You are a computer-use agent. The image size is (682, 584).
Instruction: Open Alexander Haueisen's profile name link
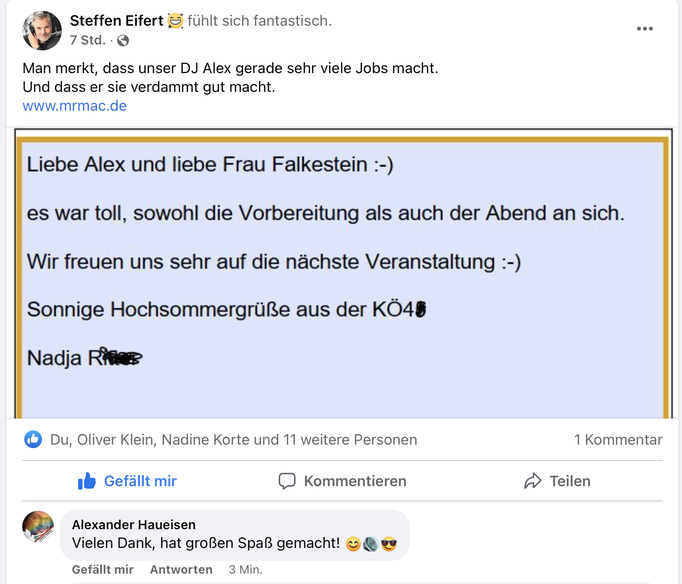133,524
